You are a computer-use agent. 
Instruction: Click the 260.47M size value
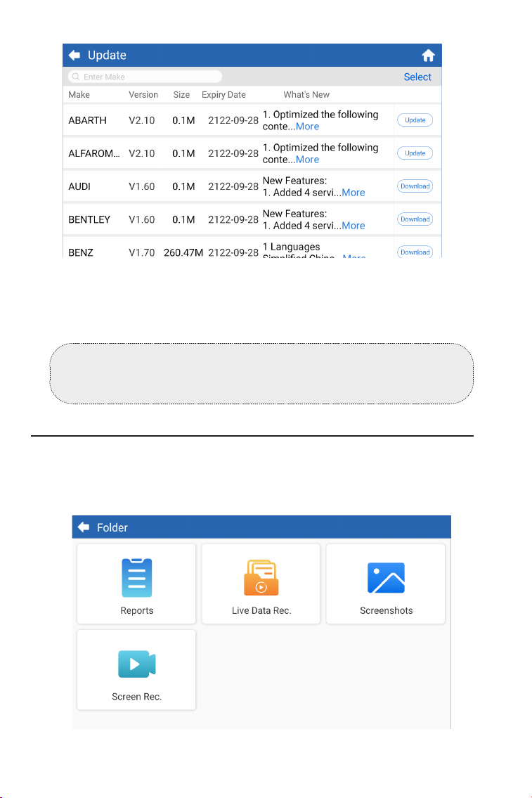coord(183,252)
